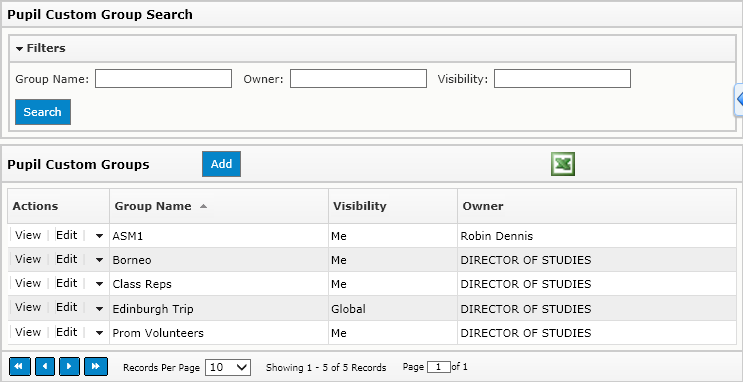743x382 pixels.
Task: Edit the Class Reps group
Action: pyautogui.click(x=66, y=284)
